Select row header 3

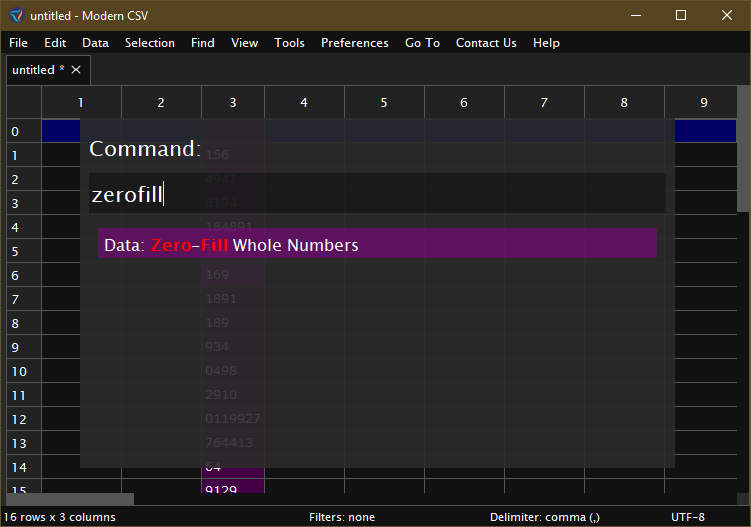coord(24,203)
